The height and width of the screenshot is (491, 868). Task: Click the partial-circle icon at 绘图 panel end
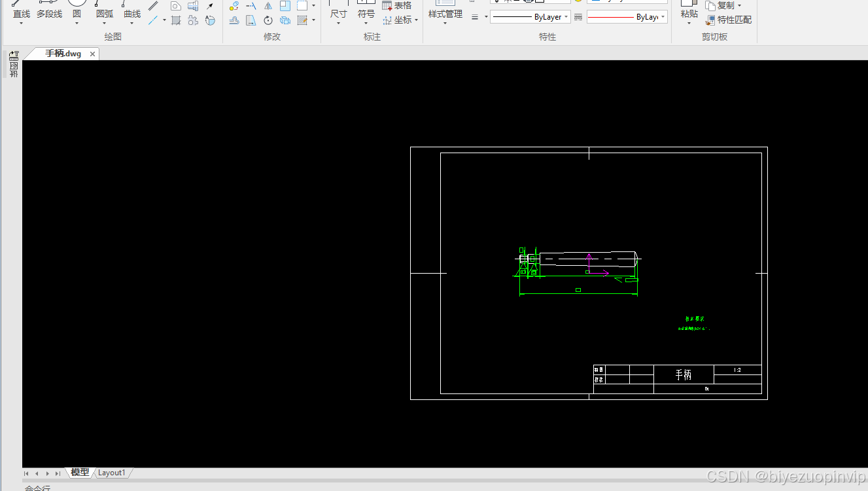click(210, 20)
